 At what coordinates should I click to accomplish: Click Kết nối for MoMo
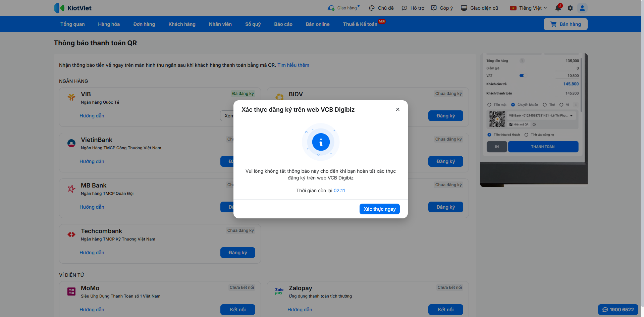(238, 310)
